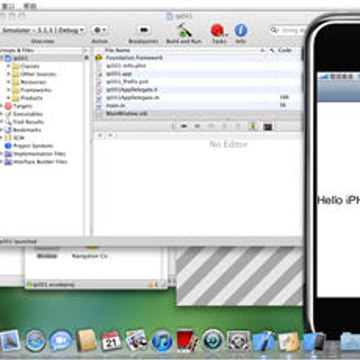
Task: Click the xcodeproj status label in the background window
Action: [x=54, y=285]
